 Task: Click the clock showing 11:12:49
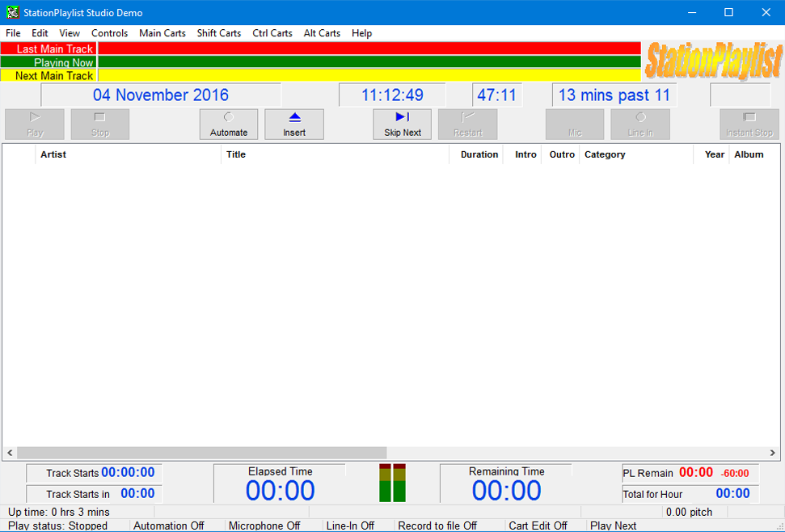click(x=392, y=95)
